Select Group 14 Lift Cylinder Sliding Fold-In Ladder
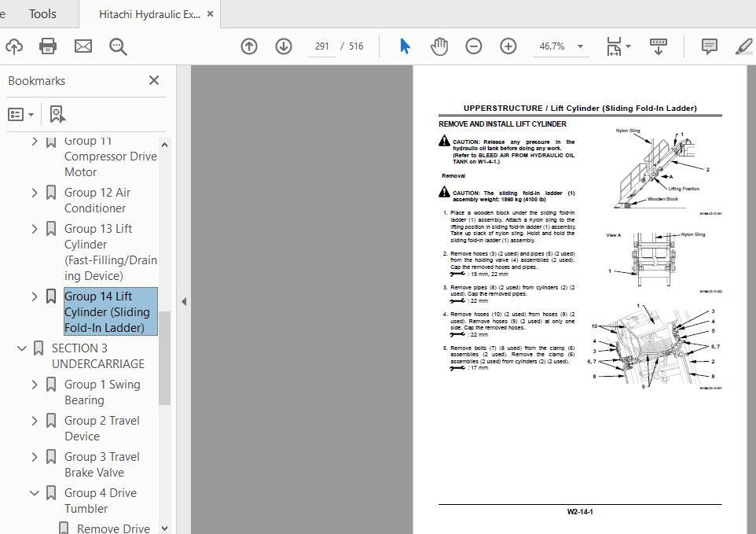This screenshot has width=756, height=534. [x=110, y=311]
